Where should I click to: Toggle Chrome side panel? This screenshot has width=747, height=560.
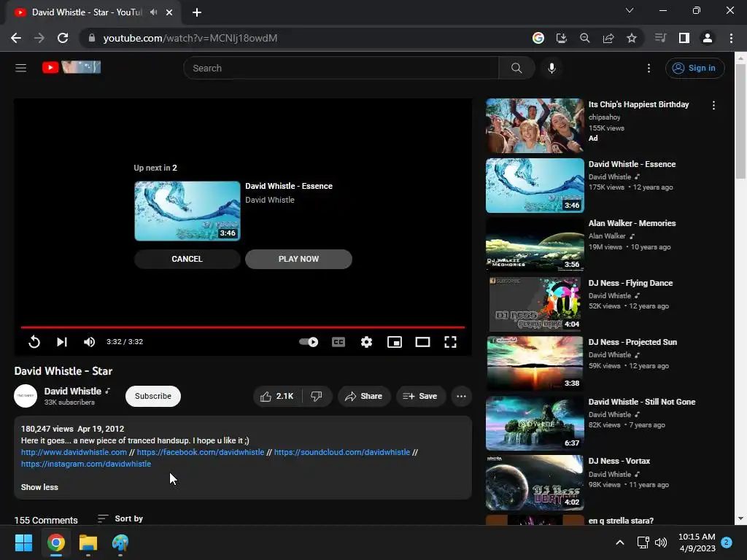684,38
